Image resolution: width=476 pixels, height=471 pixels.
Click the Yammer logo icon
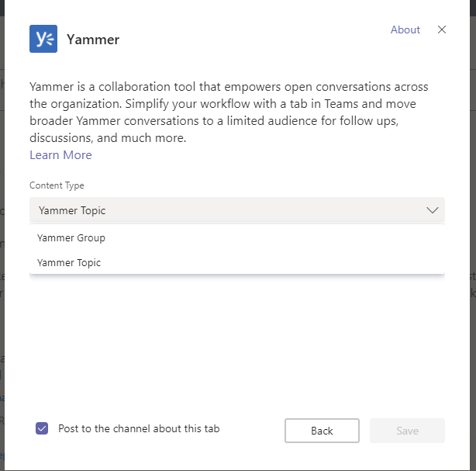(x=43, y=39)
